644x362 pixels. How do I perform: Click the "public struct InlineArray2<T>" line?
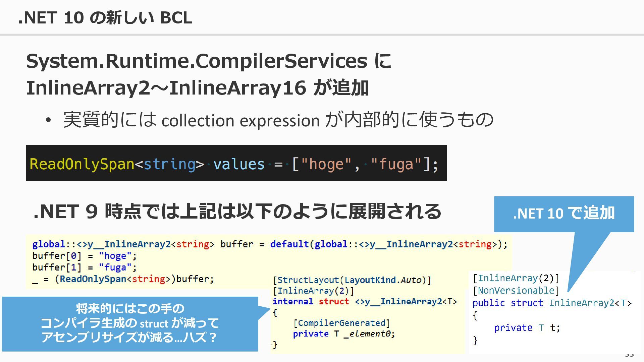(x=552, y=303)
